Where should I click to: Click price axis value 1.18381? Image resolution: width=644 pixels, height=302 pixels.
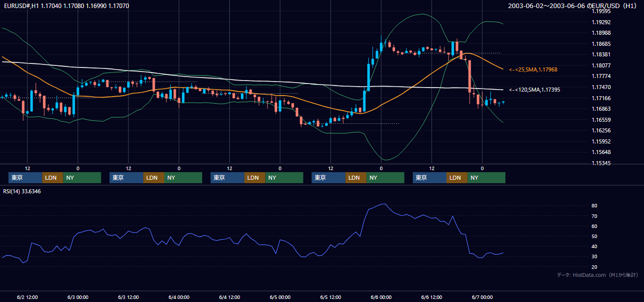[601, 54]
